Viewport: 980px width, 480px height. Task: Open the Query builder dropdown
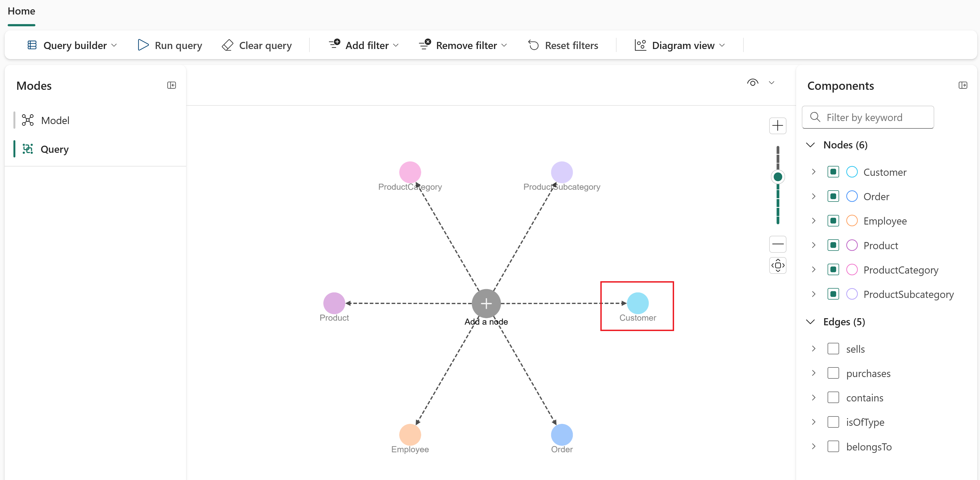click(72, 45)
